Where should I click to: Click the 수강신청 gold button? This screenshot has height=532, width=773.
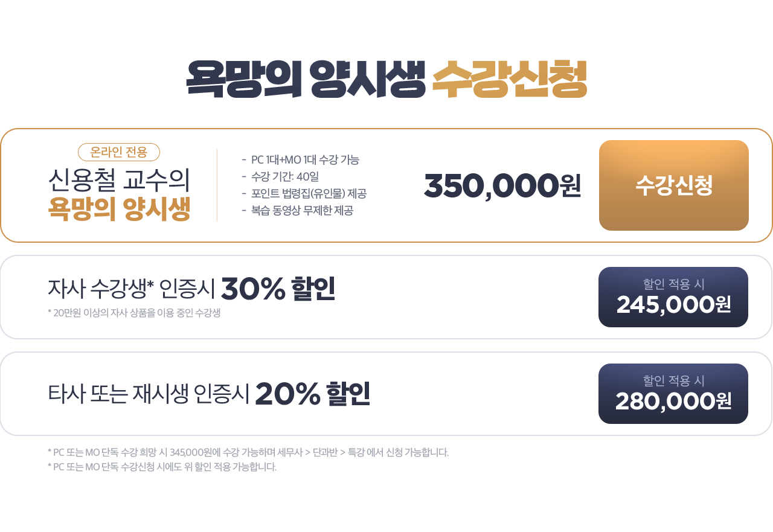(674, 185)
